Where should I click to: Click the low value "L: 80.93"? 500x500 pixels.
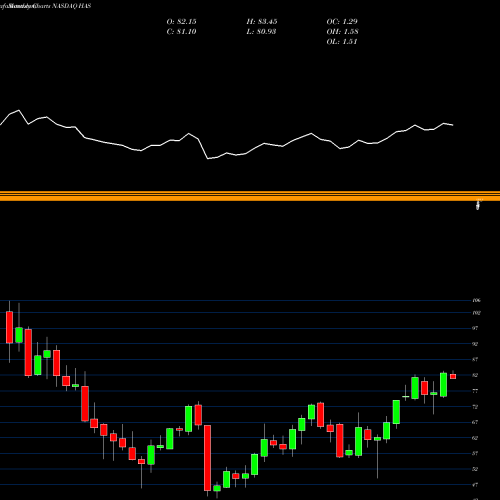[x=261, y=32]
